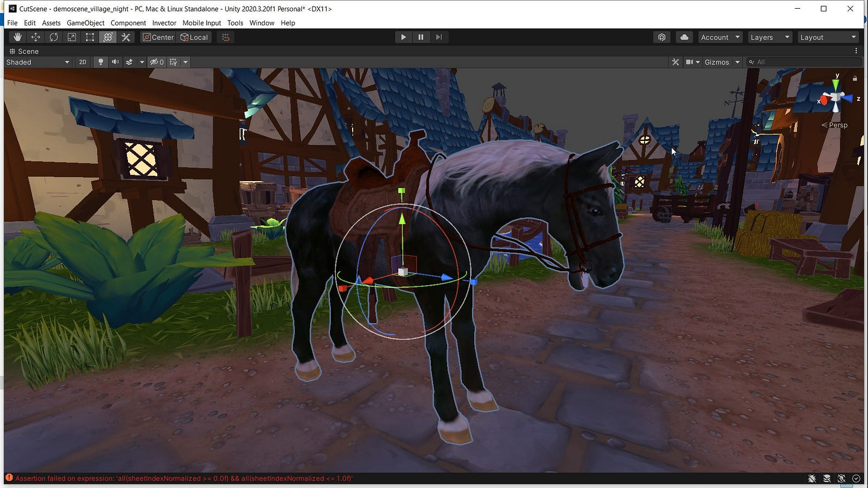
Task: Toggle scene lighting bulb button
Action: coord(100,62)
